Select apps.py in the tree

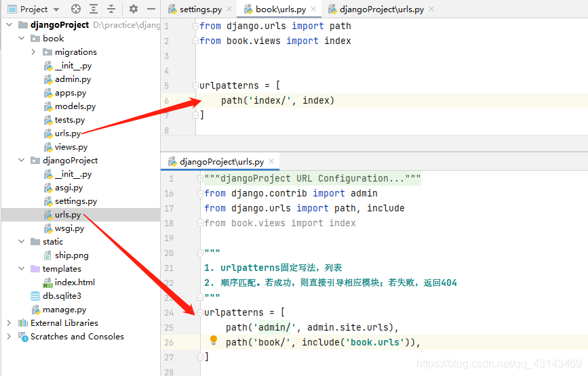point(71,93)
